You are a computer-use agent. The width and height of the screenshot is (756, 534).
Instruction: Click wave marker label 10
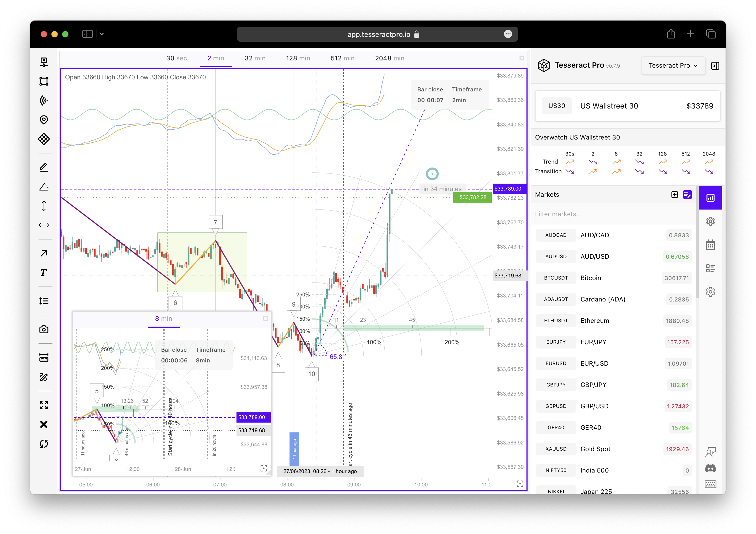click(x=312, y=374)
